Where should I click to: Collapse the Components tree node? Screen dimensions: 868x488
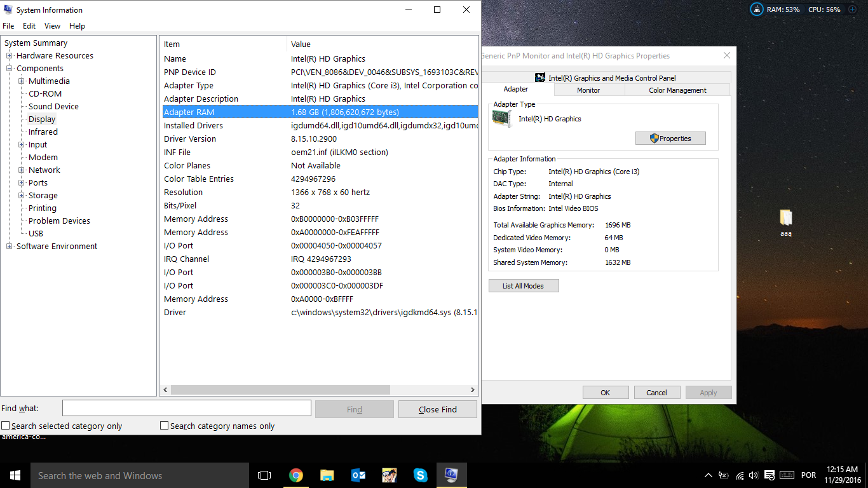pyautogui.click(x=10, y=69)
